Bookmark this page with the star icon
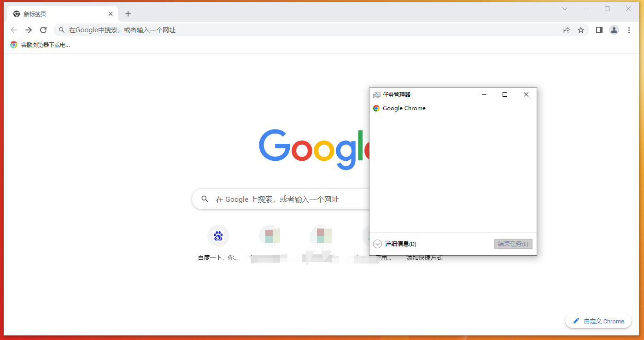The height and width of the screenshot is (340, 644). (x=581, y=30)
